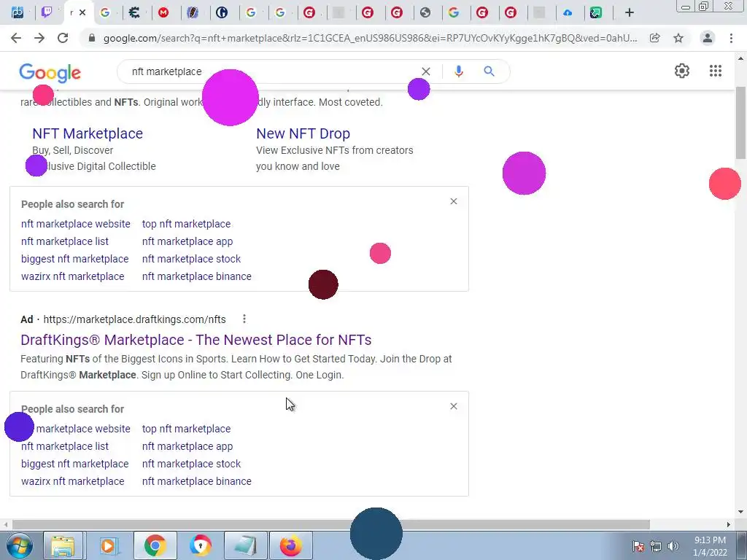The height and width of the screenshot is (560, 747).
Task: Search 'nft marketplace app' under the DraftKings ad
Action: (x=187, y=446)
